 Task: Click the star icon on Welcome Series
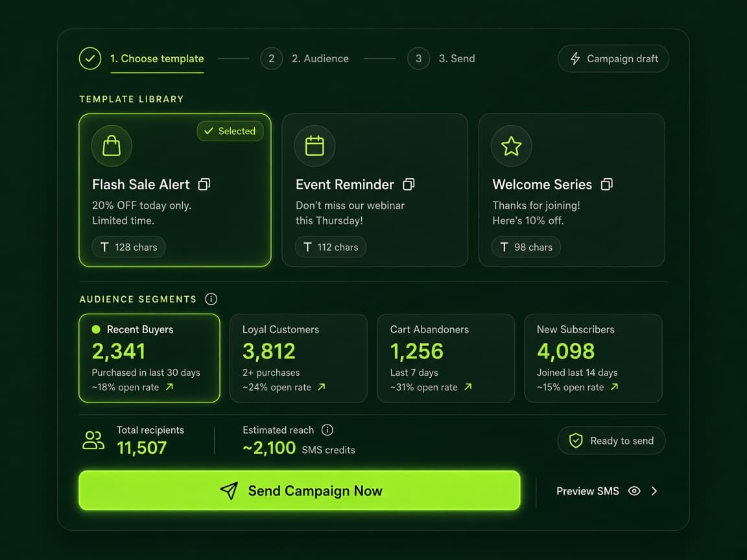[511, 146]
